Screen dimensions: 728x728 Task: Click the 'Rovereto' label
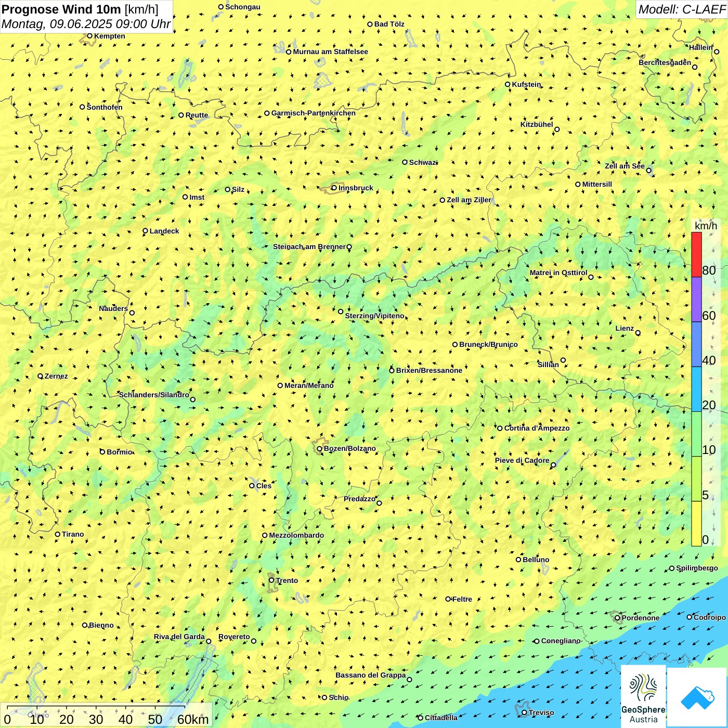pyautogui.click(x=234, y=636)
